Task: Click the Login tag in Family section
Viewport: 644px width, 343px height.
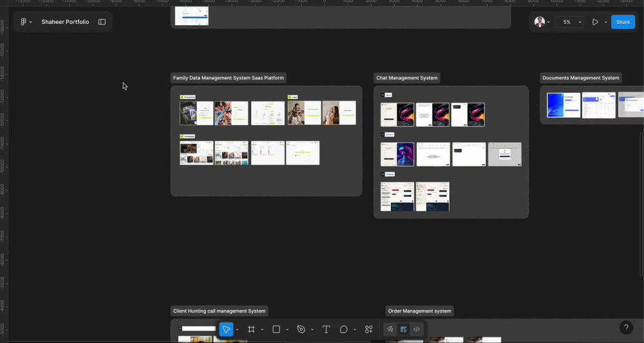Action: click(293, 97)
